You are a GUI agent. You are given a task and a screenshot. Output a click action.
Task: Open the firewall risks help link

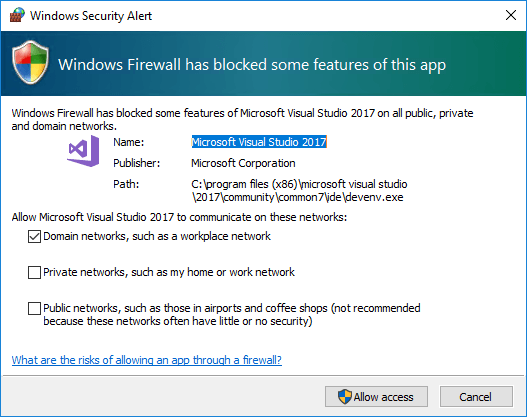point(147,360)
